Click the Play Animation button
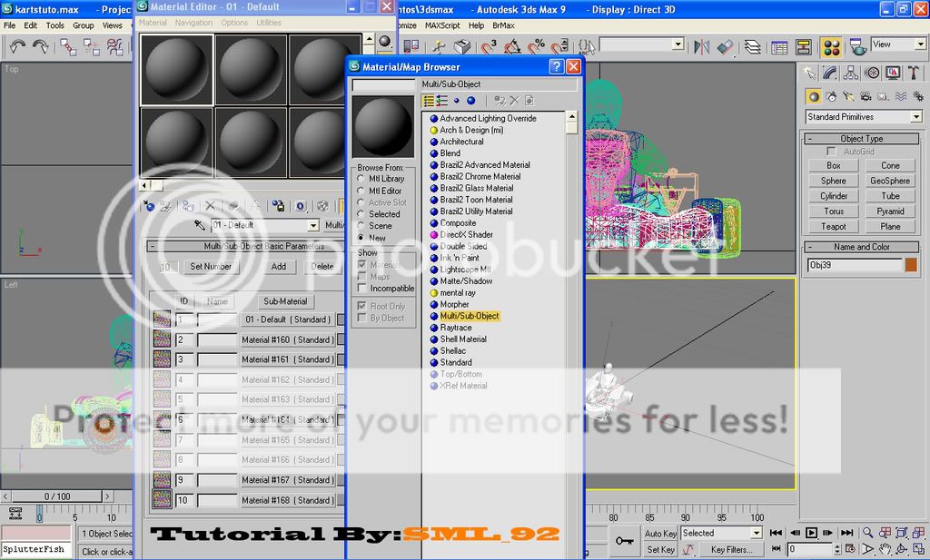The width and height of the screenshot is (930, 560). 811,533
